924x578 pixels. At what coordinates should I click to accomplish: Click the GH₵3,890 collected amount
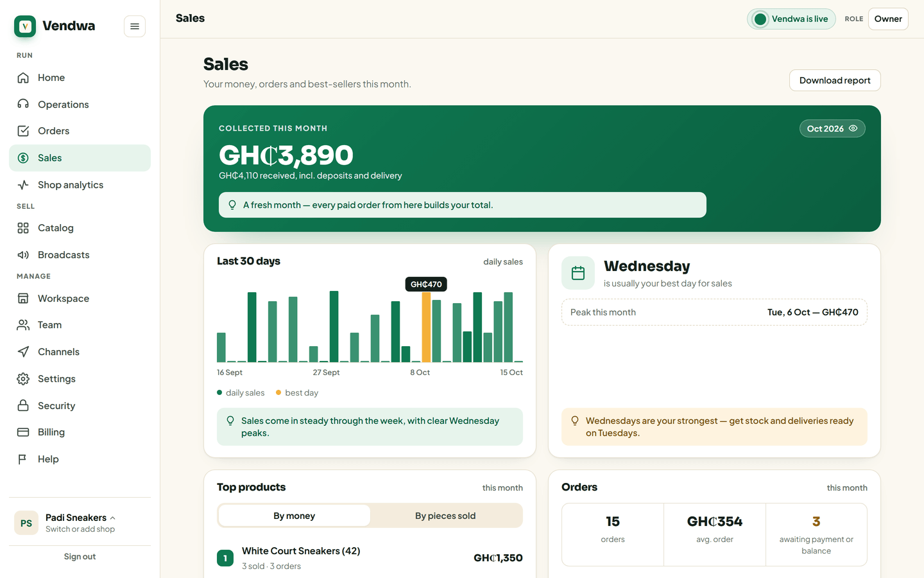pos(286,155)
